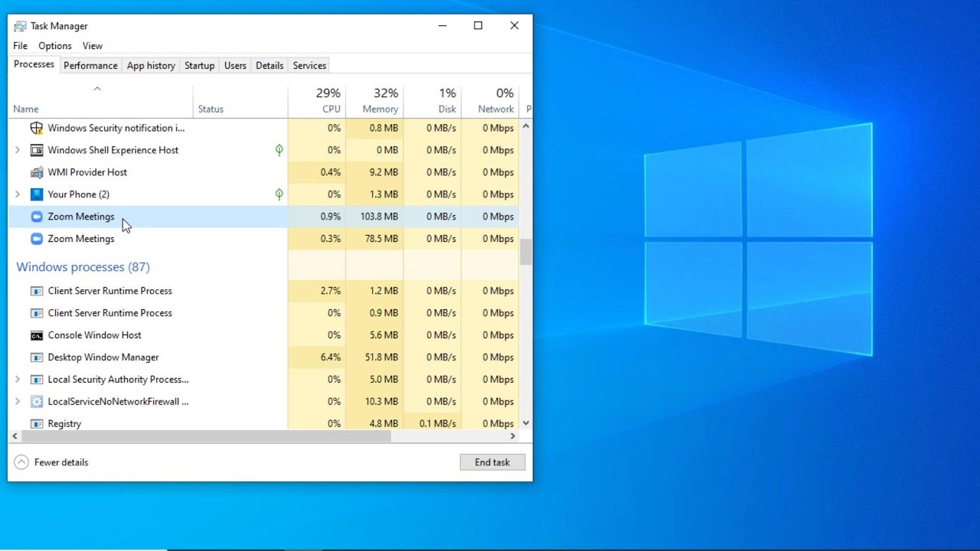Click the vertical scrollbar down arrow
Screen dimensions: 980x551
pyautogui.click(x=525, y=423)
